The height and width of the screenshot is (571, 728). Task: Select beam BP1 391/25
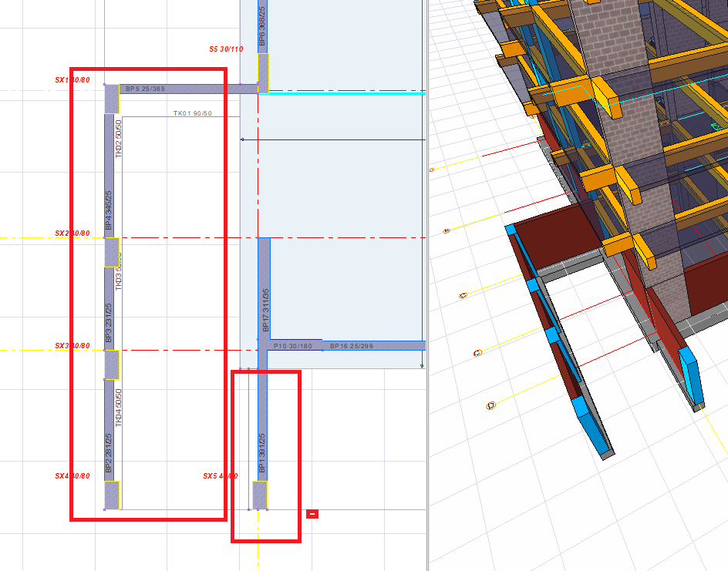point(262,449)
